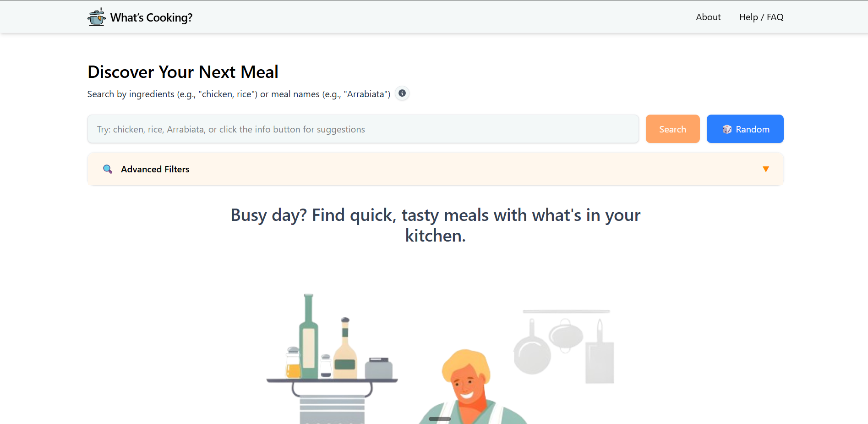Click the toaster on the shelf
The width and height of the screenshot is (868, 424).
378,368
